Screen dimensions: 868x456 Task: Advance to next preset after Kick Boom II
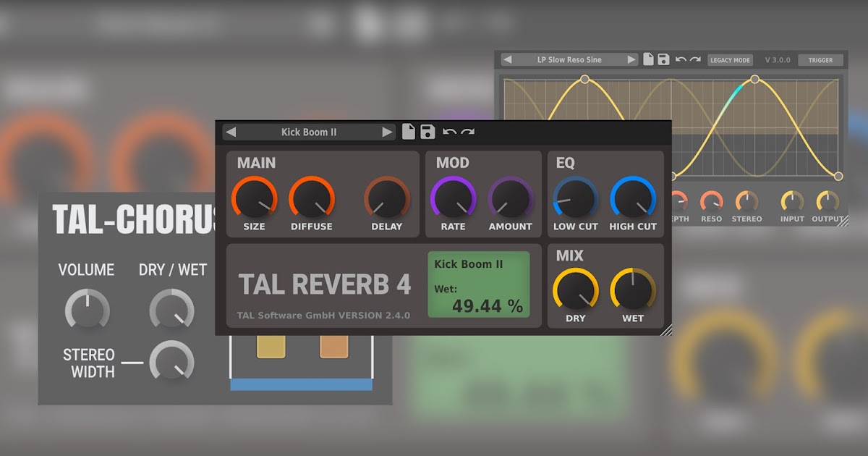(x=387, y=132)
